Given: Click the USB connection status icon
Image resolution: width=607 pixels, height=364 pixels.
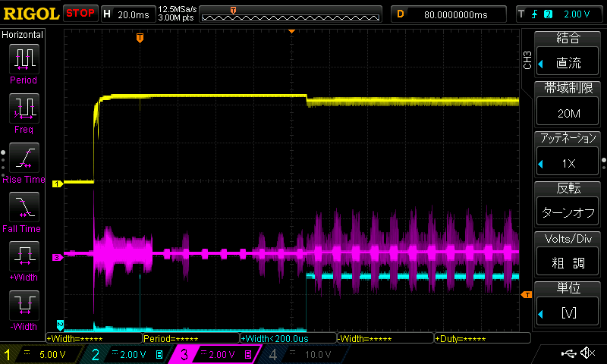Looking at the screenshot, I should pyautogui.click(x=568, y=353).
